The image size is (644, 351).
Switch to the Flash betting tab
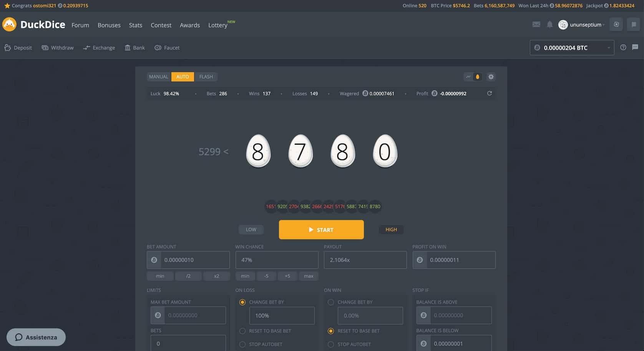click(206, 77)
